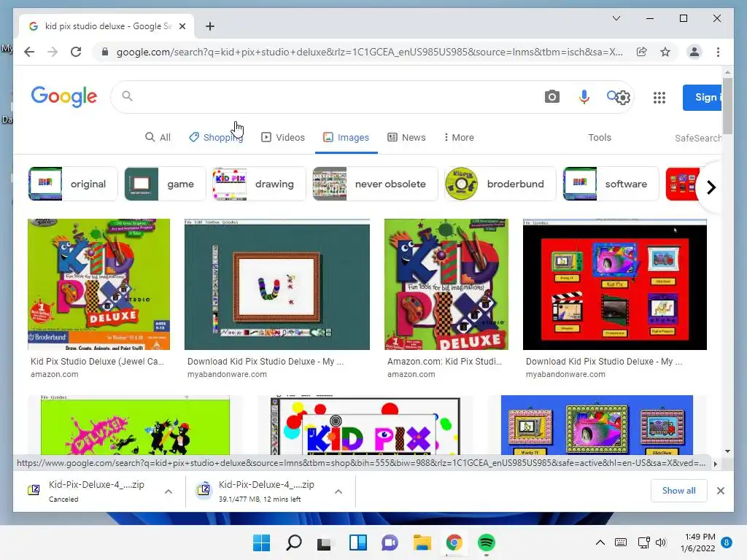Viewport: 747px width, 560px height.
Task: Reload the page with refresh icon
Action: tap(76, 52)
